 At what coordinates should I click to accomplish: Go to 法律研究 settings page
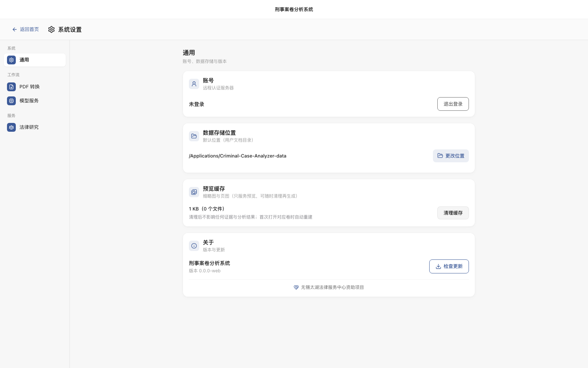pyautogui.click(x=35, y=127)
